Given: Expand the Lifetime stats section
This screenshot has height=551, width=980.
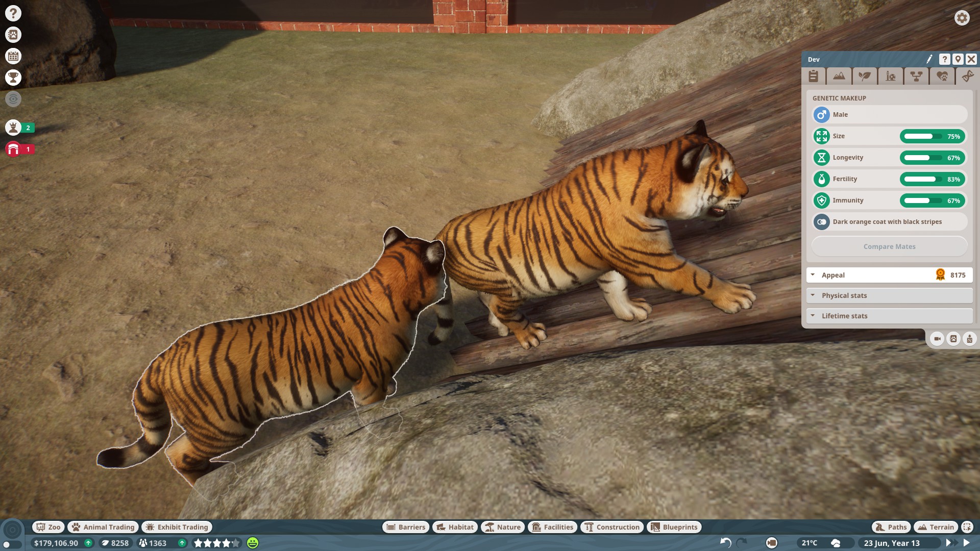Looking at the screenshot, I should 889,316.
